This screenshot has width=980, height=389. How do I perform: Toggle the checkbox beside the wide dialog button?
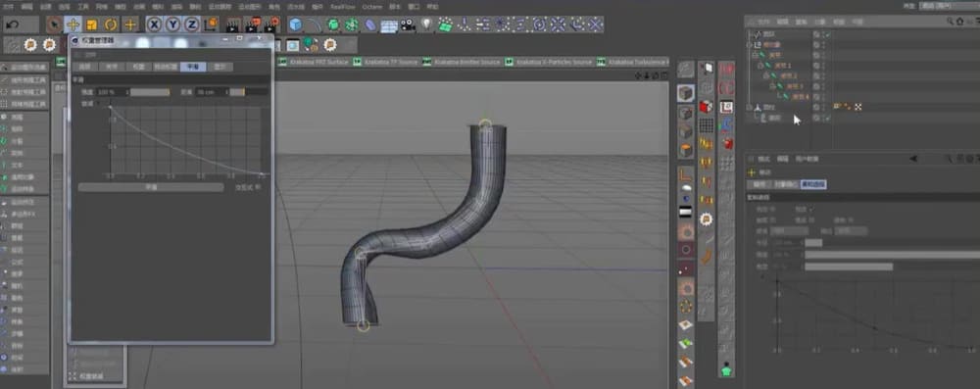259,186
